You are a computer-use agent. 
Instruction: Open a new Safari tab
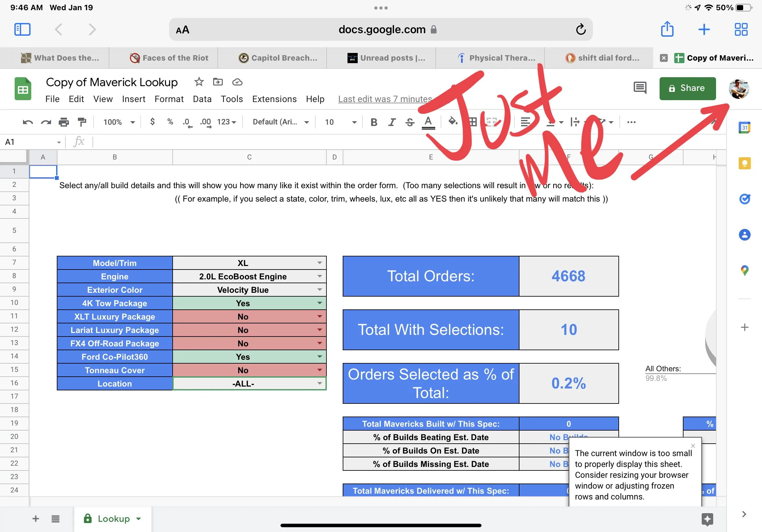[704, 29]
